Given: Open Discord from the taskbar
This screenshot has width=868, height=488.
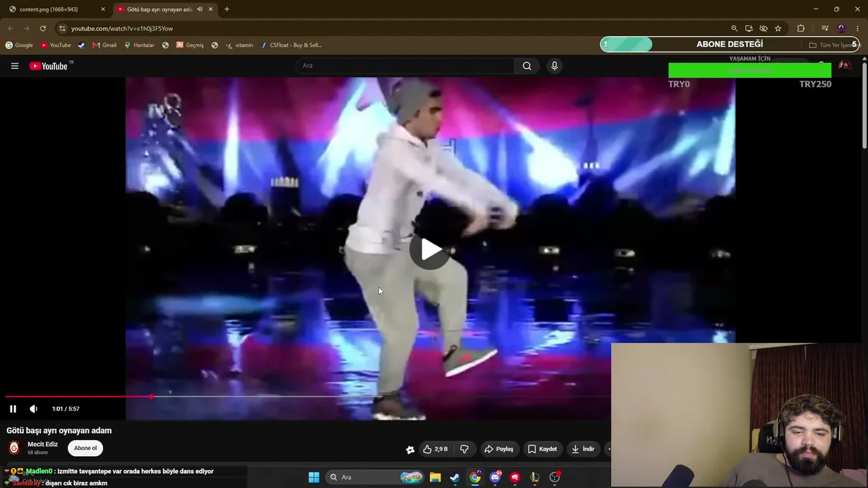Looking at the screenshot, I should coord(495,477).
